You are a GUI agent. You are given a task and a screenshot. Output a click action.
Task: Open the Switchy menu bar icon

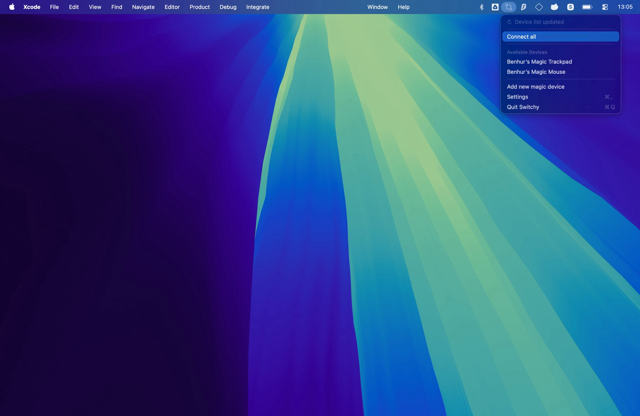coord(509,7)
